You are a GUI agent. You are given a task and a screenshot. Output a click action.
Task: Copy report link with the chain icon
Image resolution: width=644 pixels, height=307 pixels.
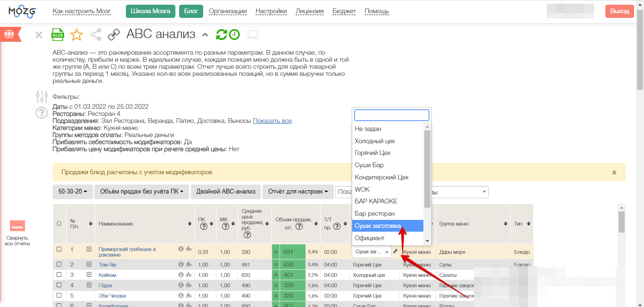(x=114, y=35)
